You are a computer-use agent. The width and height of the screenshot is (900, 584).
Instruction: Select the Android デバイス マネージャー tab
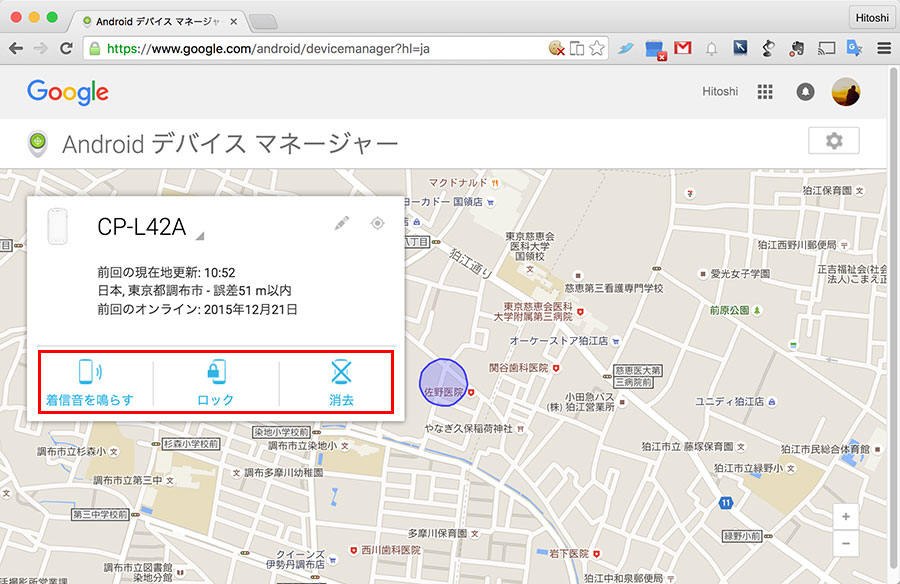157,21
